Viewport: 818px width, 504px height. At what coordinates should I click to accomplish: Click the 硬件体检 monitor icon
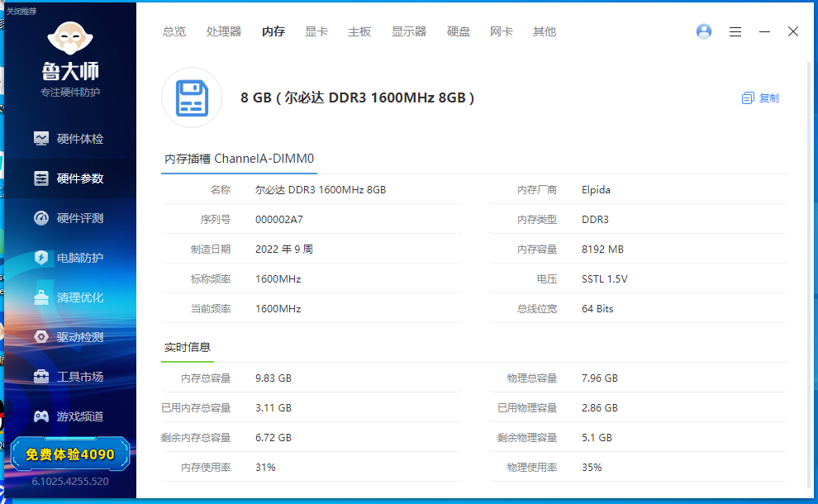click(x=41, y=138)
